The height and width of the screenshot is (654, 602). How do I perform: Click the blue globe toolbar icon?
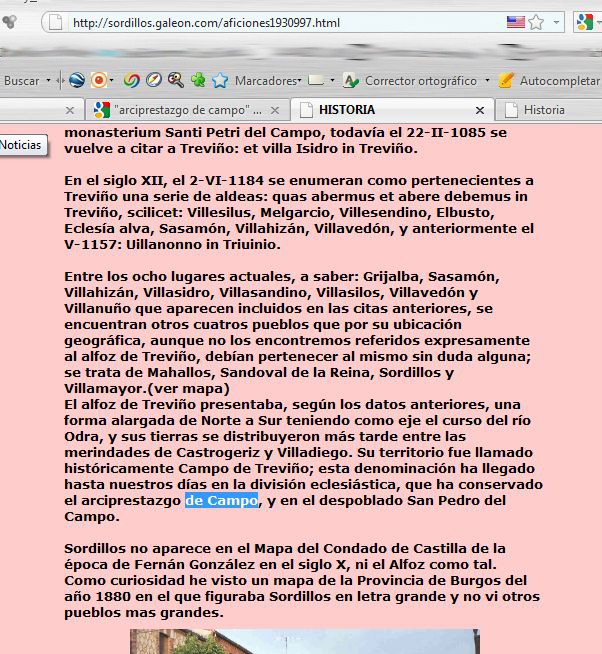coord(77,80)
